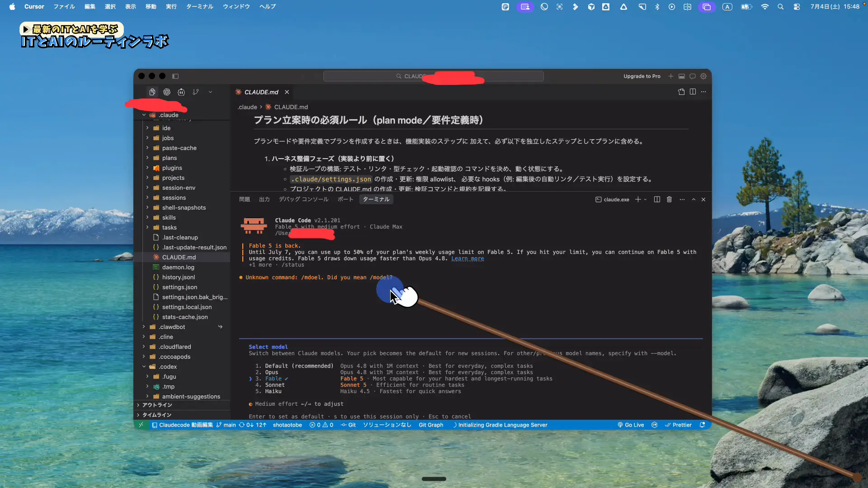This screenshot has height=488, width=868.
Task: Toggle the primary sidebar layout icon
Action: (175, 76)
